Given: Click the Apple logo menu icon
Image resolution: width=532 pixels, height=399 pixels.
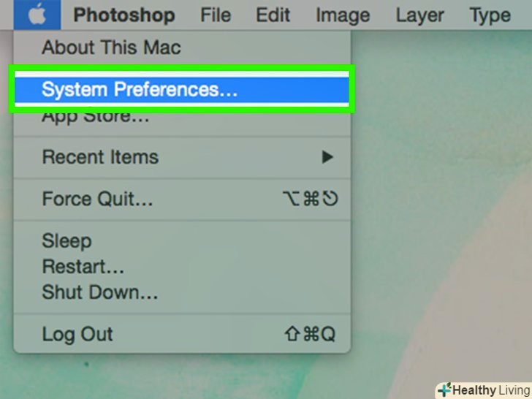Looking at the screenshot, I should (36, 15).
